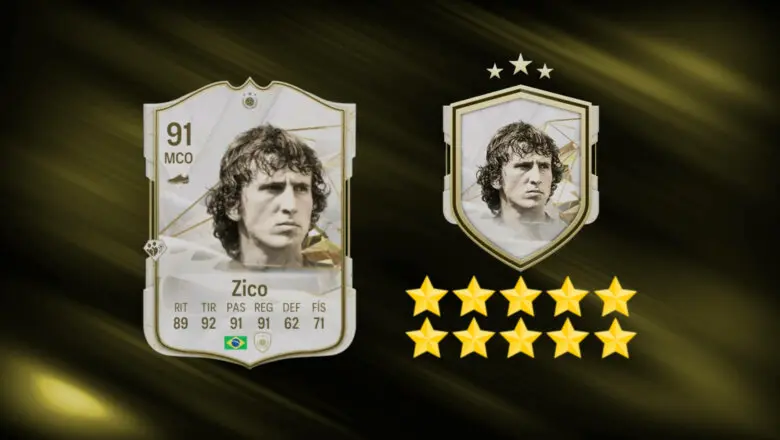The height and width of the screenshot is (440, 780).
Task: Select the last gold star in the lower row
Action: (615, 338)
